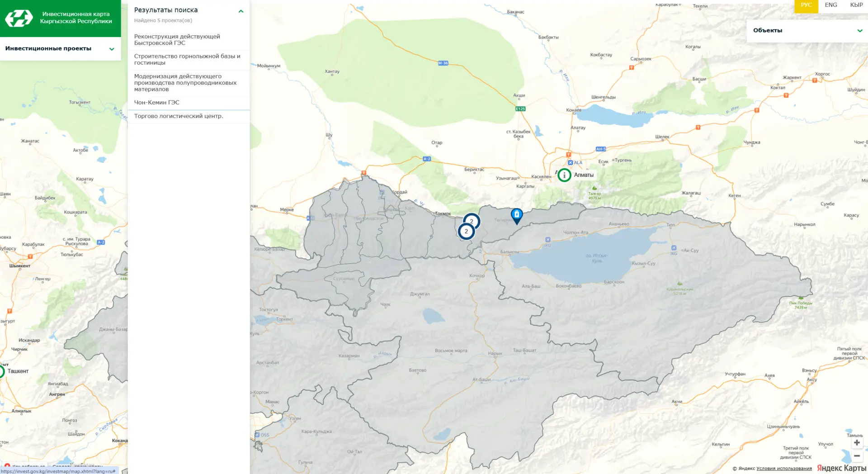868x474 pixels.
Task: Select the РУС language tab
Action: [806, 5]
